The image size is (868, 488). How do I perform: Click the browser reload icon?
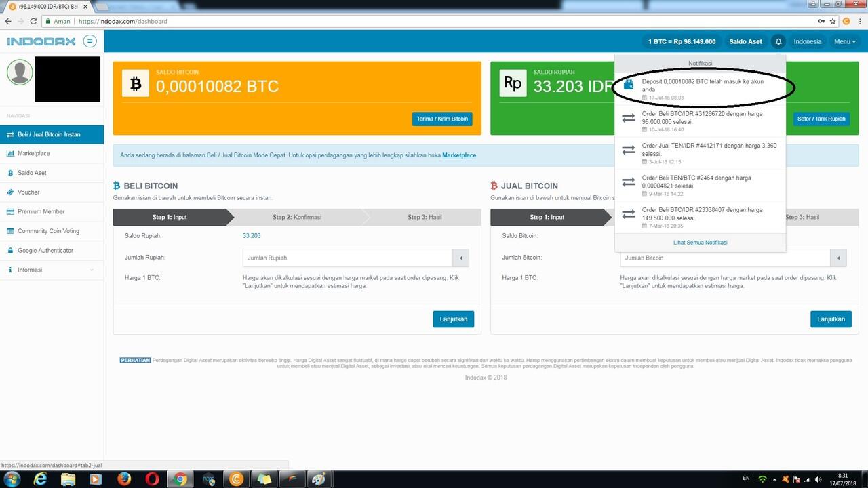[33, 21]
